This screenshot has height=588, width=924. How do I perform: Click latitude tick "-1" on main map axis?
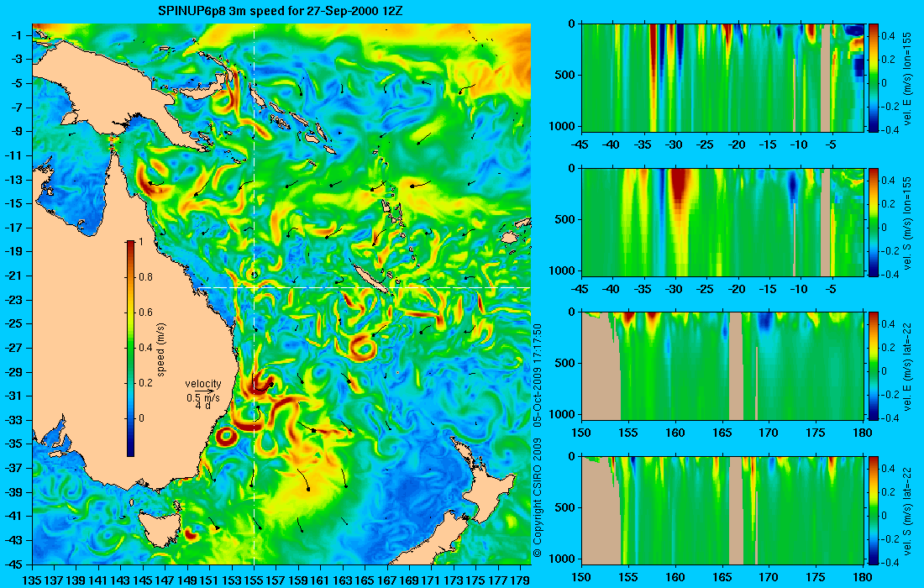pos(17,35)
